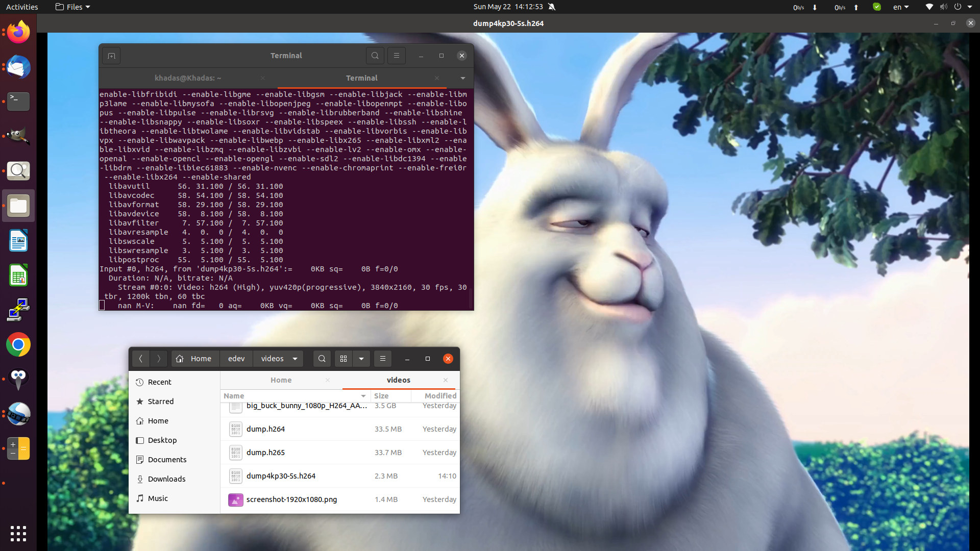Switch to the khadas@Khadas terminal tab
The height and width of the screenshot is (551, 980).
[x=188, y=78]
